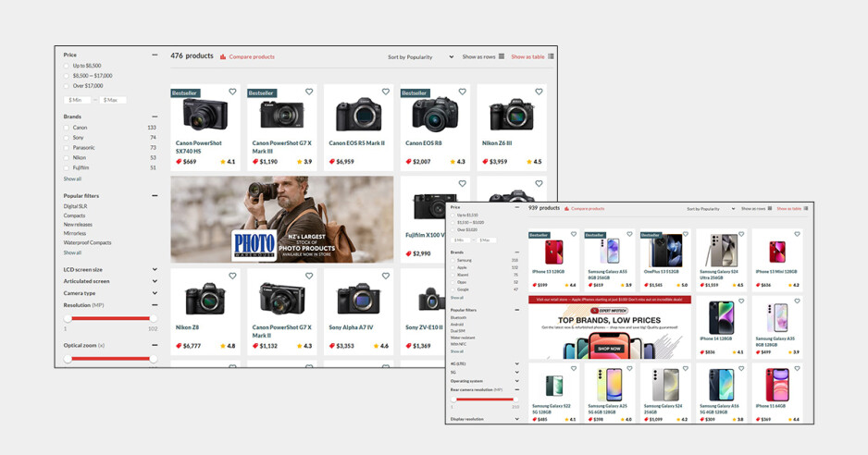Click 'Show all' under camera Brands
Image resolution: width=868 pixels, height=455 pixels.
[x=72, y=178]
